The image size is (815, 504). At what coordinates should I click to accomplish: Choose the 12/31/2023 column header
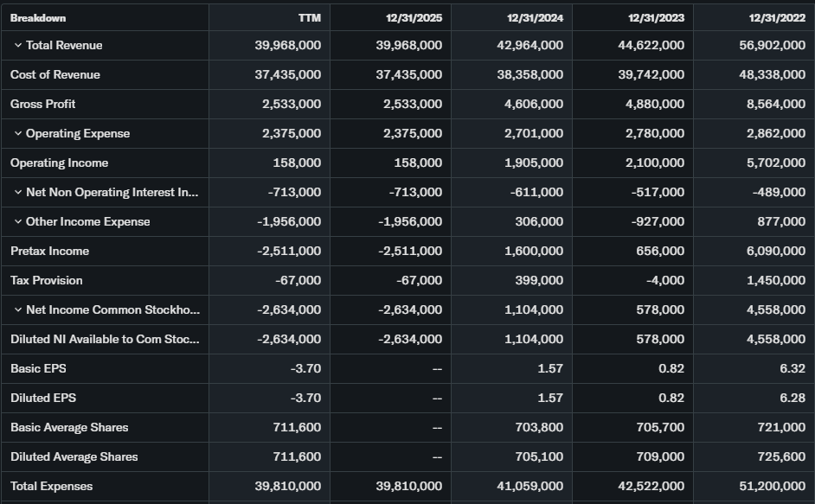pyautogui.click(x=656, y=17)
